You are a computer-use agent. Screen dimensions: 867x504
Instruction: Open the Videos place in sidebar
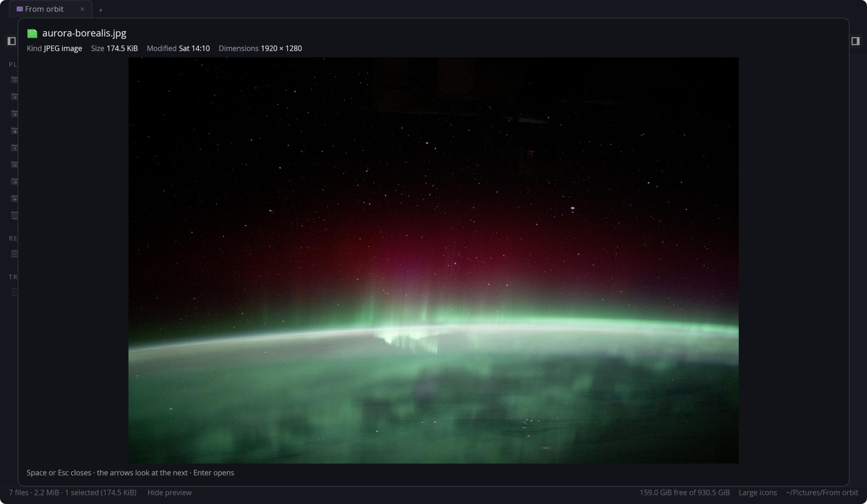pos(15,198)
